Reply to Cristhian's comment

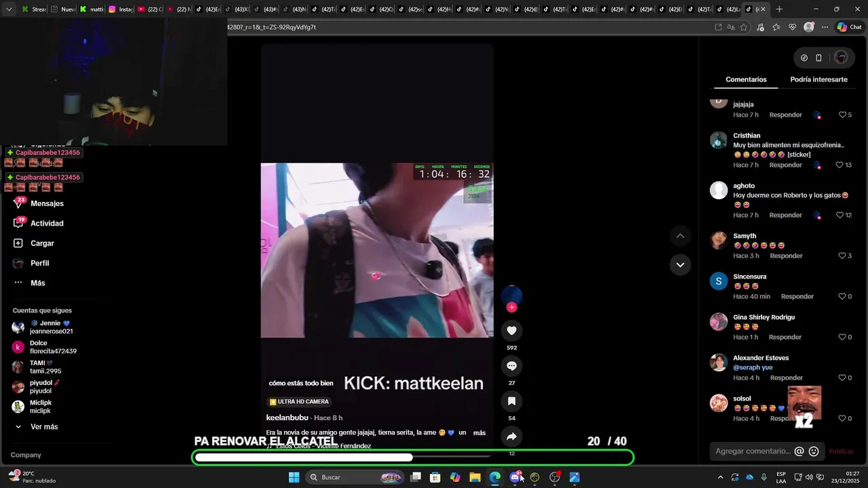tap(785, 165)
